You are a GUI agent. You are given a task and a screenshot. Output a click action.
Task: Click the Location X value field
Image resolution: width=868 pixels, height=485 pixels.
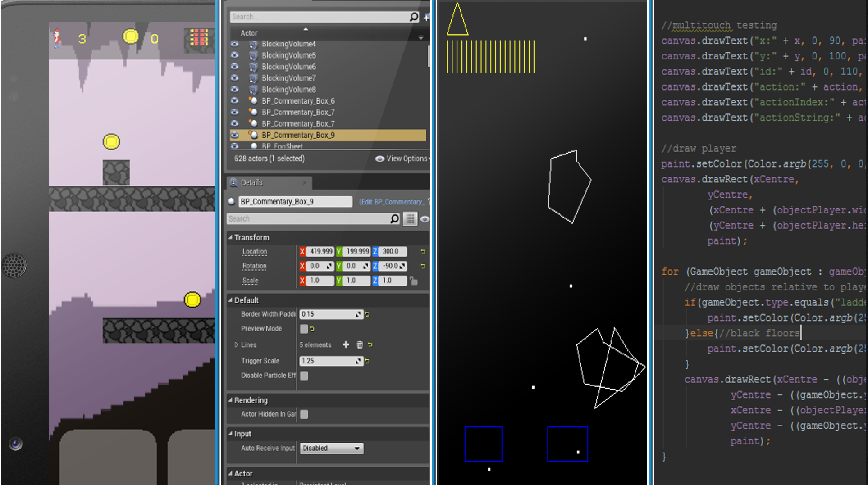pyautogui.click(x=320, y=252)
